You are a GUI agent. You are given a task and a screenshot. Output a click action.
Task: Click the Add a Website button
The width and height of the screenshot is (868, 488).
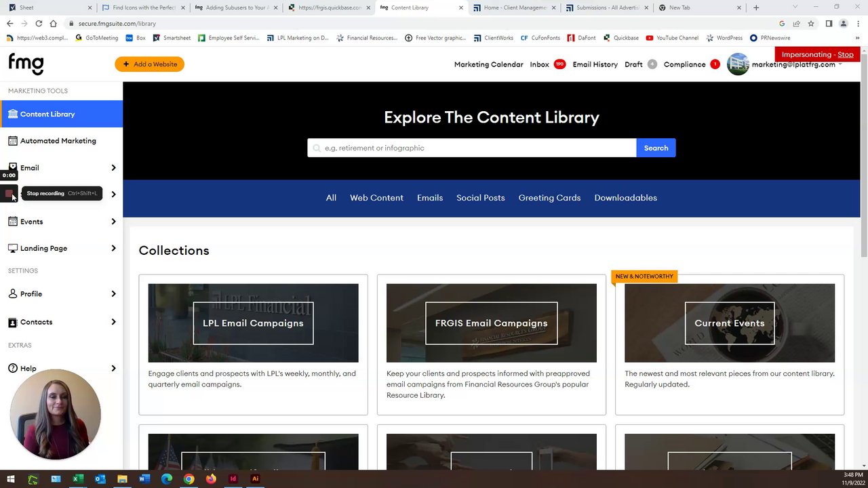[x=149, y=64]
